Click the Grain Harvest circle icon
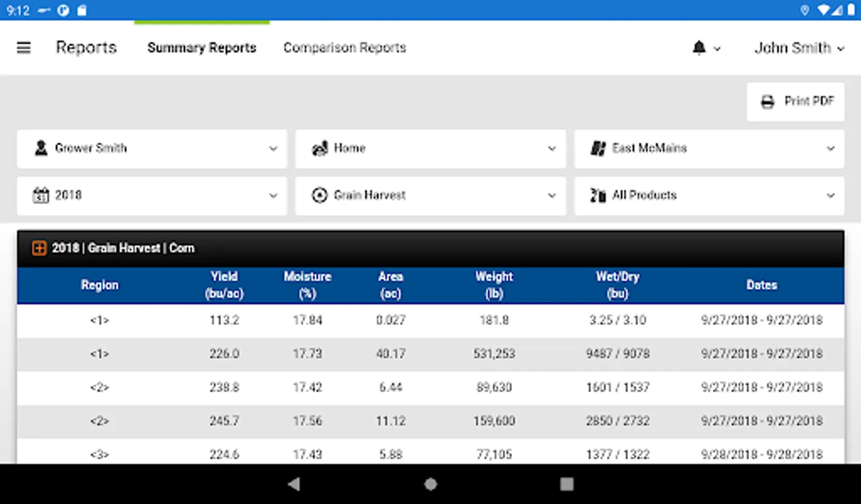Viewport: 861px width, 504px height. point(320,195)
